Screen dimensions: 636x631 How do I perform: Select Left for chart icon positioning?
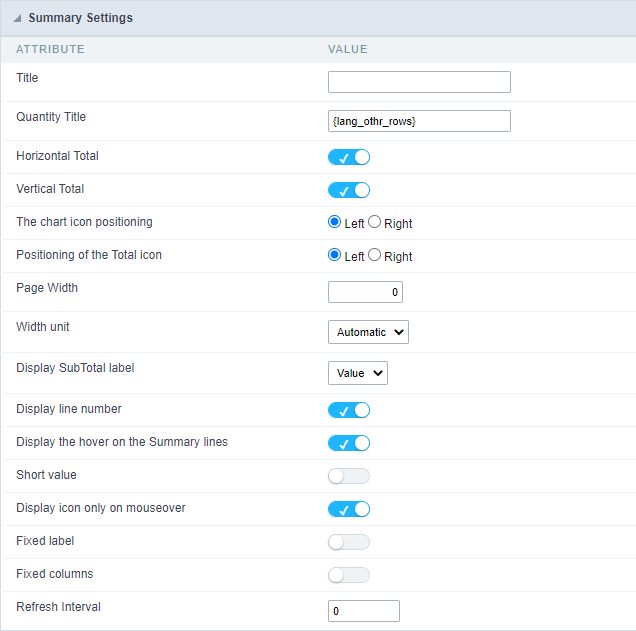pyautogui.click(x=335, y=223)
